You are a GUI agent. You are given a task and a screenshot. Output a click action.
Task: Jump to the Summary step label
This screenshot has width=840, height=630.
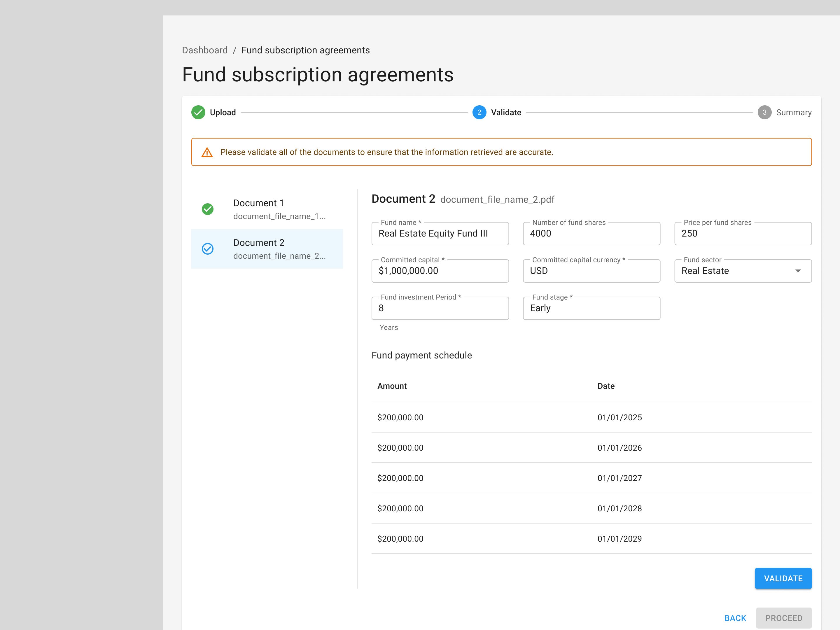pos(794,112)
